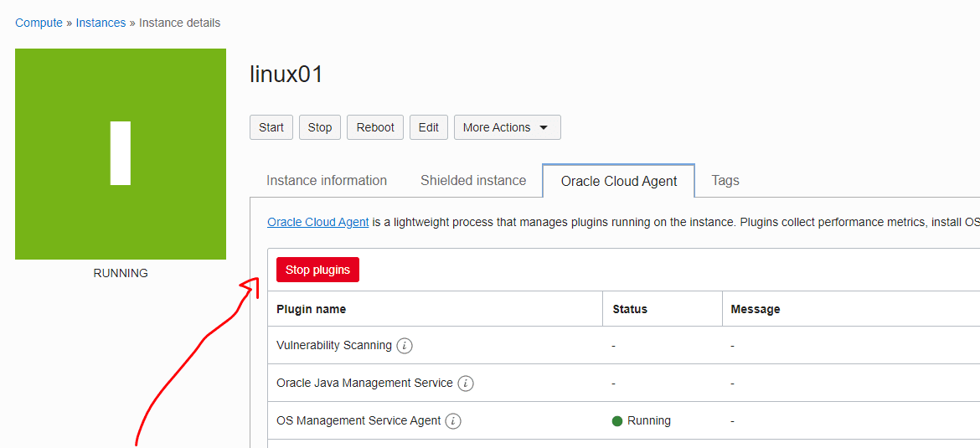Screen dimensions: 980x448
Task: Switch to the Instance information tab
Action: tap(327, 181)
